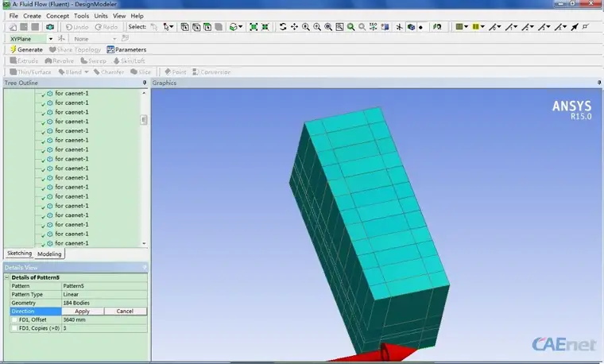604x364 pixels.
Task: Switch to the Sketching tab
Action: point(19,253)
